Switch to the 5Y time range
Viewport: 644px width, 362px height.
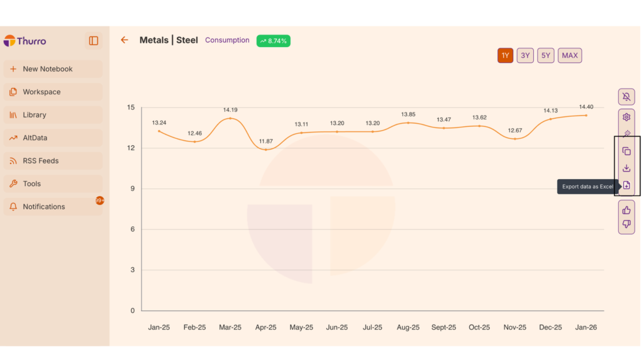[x=545, y=55]
